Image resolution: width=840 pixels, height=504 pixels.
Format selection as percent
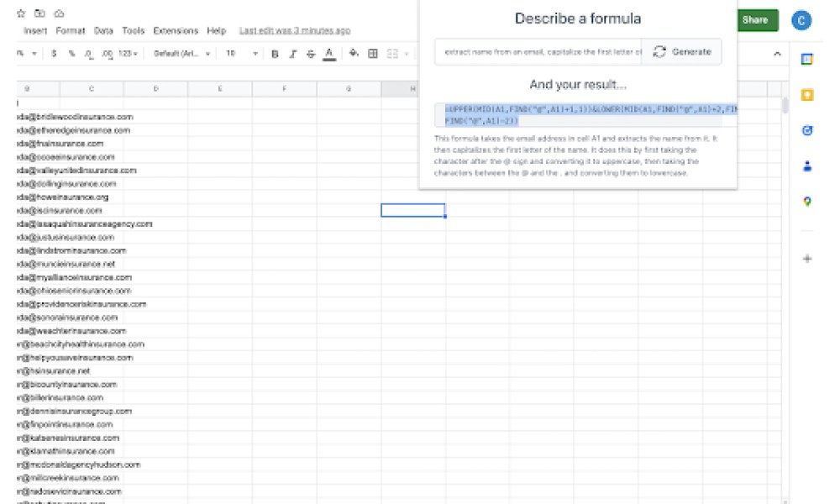point(71,54)
